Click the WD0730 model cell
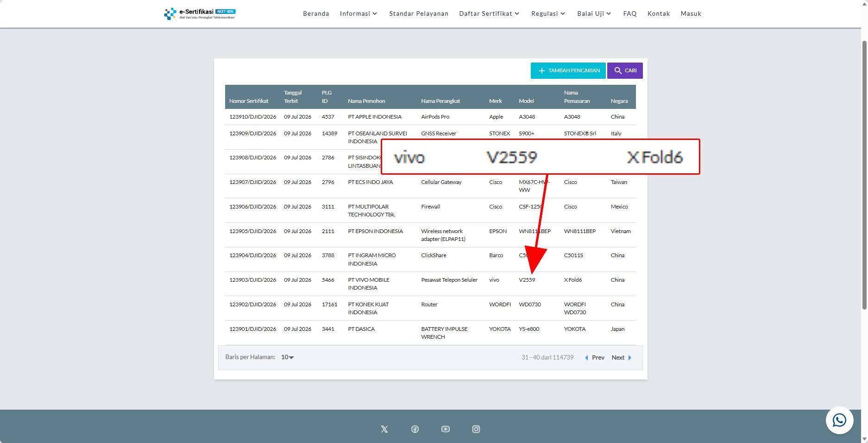Viewport: 868px width, 443px height. click(530, 304)
